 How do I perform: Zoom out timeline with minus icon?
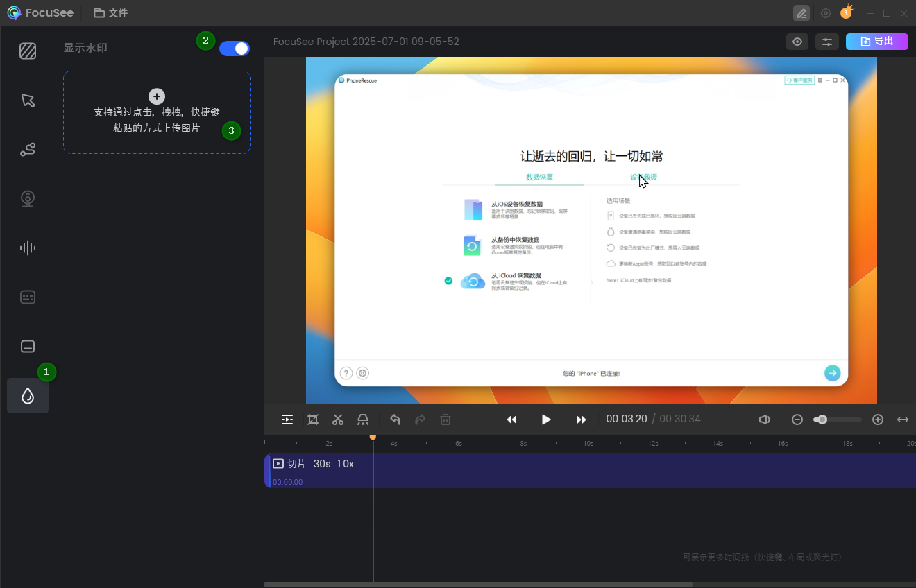[x=797, y=420]
